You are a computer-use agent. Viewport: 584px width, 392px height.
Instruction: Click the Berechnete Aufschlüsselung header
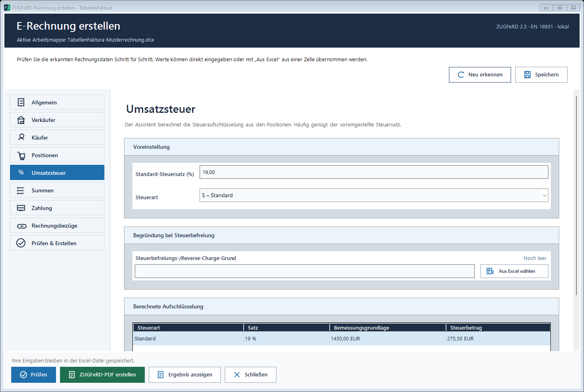[x=342, y=306]
